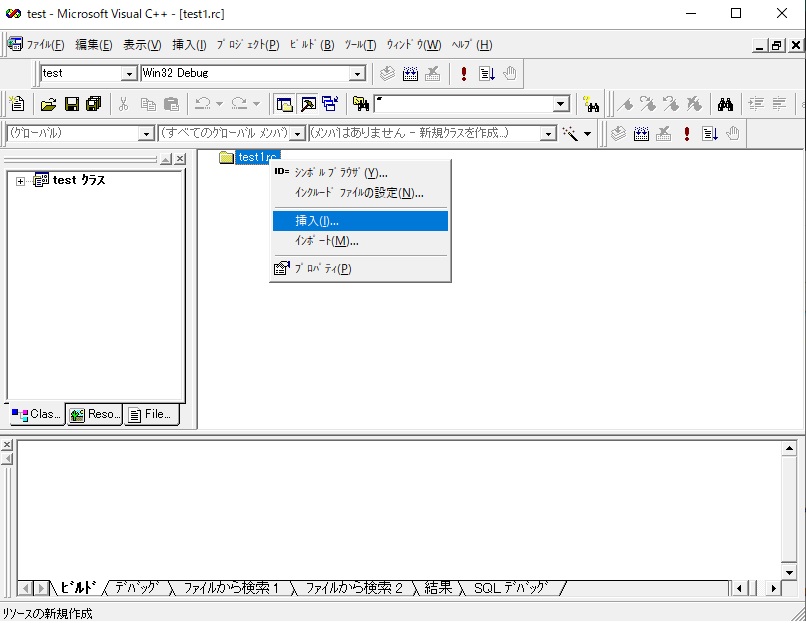Open the WizardBar action dropdown arrow
The height and width of the screenshot is (623, 806).
pyautogui.click(x=588, y=134)
